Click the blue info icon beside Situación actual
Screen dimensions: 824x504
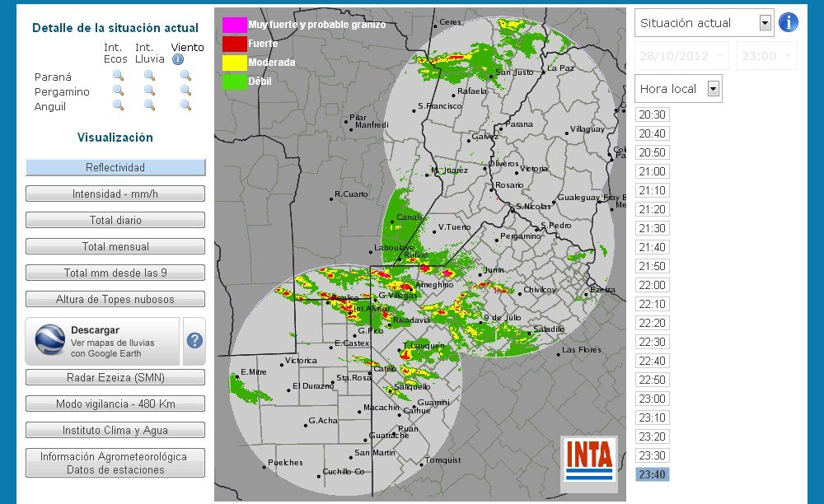tap(788, 22)
